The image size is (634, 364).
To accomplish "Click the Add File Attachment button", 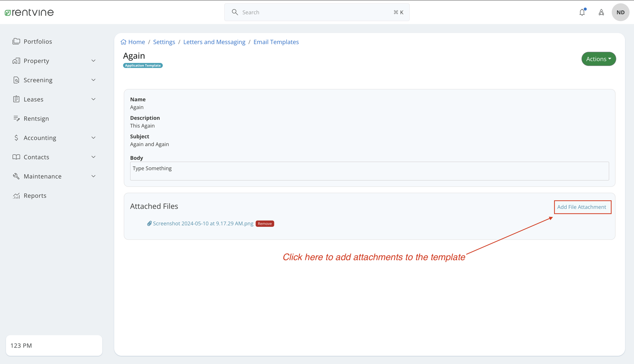I will click(x=582, y=207).
